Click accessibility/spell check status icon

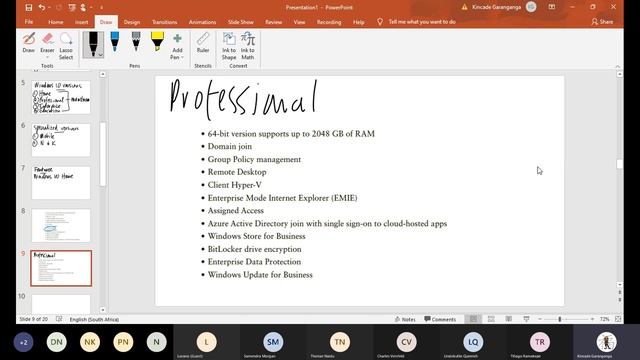point(59,319)
